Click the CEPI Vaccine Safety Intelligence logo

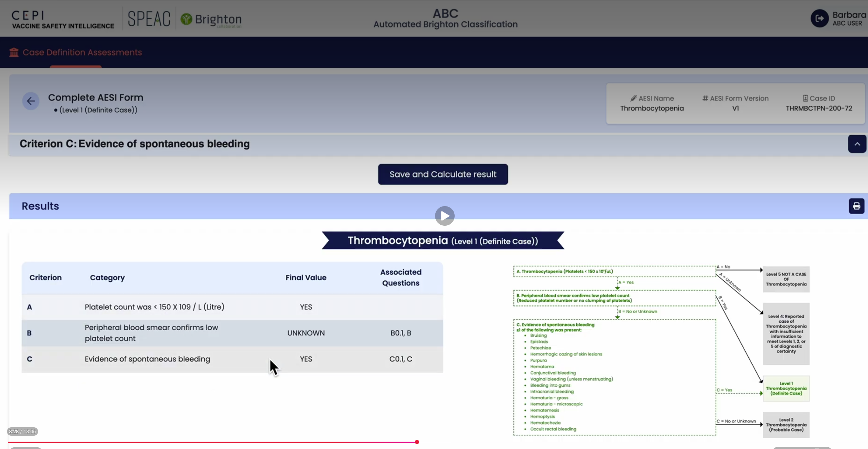(x=63, y=19)
